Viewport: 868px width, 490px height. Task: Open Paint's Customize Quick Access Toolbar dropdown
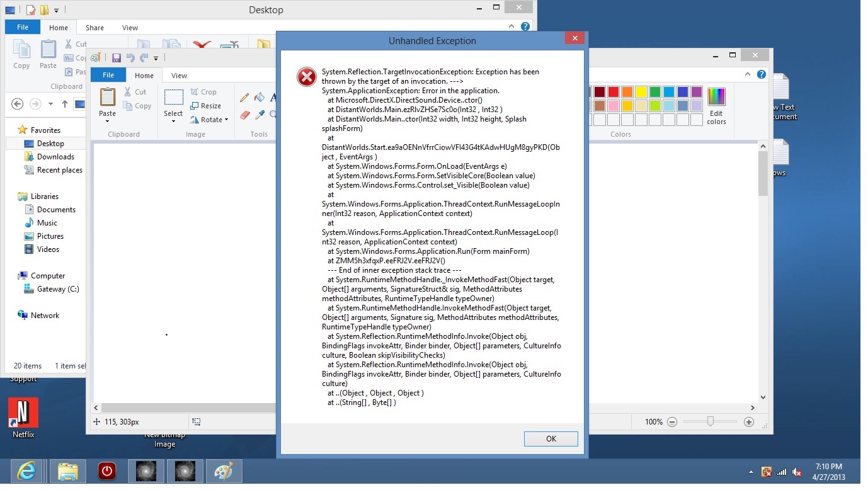point(156,59)
